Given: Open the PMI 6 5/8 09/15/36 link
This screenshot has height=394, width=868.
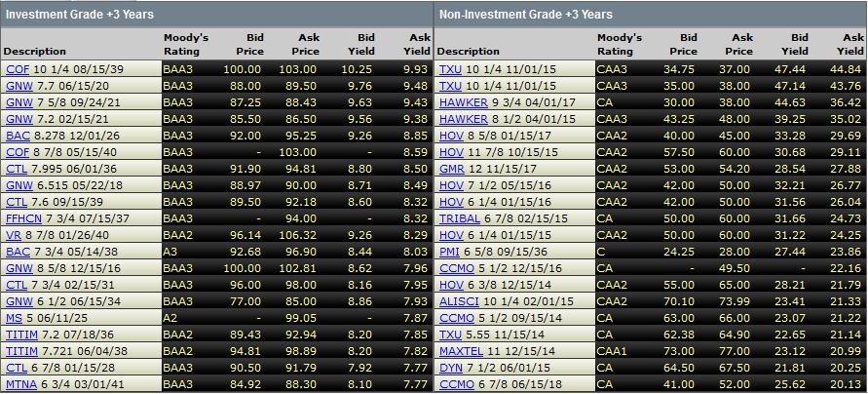Looking at the screenshot, I should click(x=450, y=252).
